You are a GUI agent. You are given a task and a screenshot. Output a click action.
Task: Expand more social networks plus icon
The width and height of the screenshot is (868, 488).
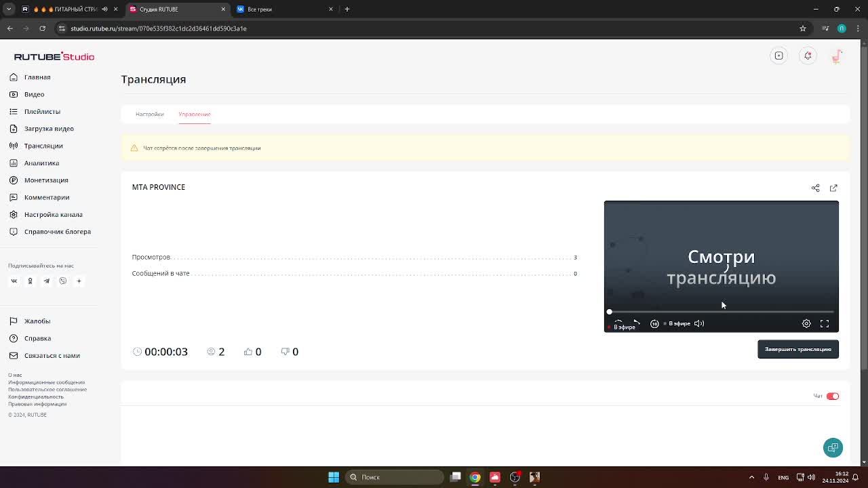(79, 281)
